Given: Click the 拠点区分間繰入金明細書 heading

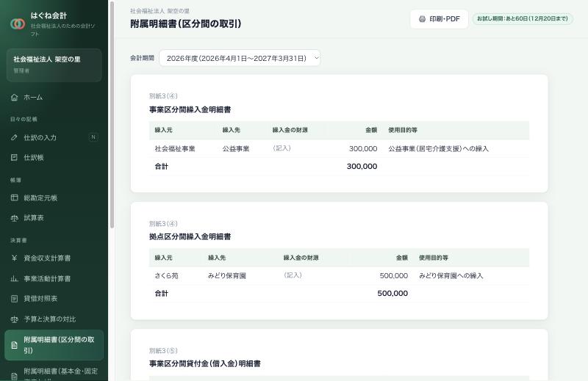Looking at the screenshot, I should coord(190,237).
